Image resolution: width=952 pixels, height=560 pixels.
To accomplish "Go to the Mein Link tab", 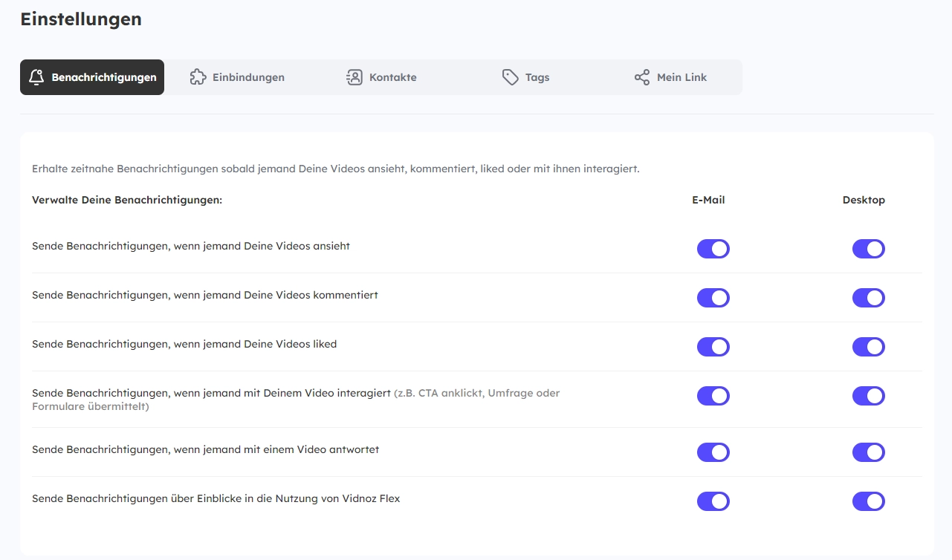I will click(x=670, y=77).
